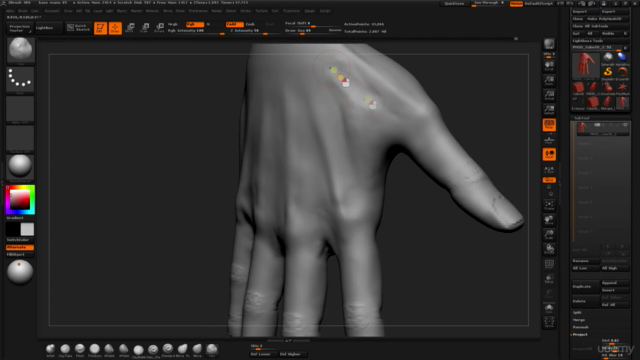Open the Dots stroke type selector
This screenshot has width=640, height=360.
pos(20,80)
